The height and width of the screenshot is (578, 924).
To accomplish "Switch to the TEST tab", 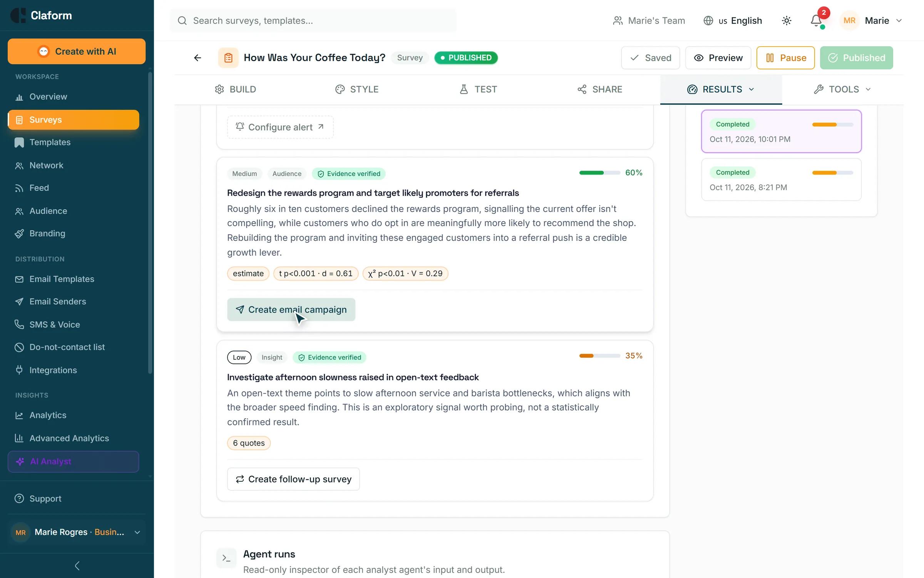I will (x=478, y=89).
